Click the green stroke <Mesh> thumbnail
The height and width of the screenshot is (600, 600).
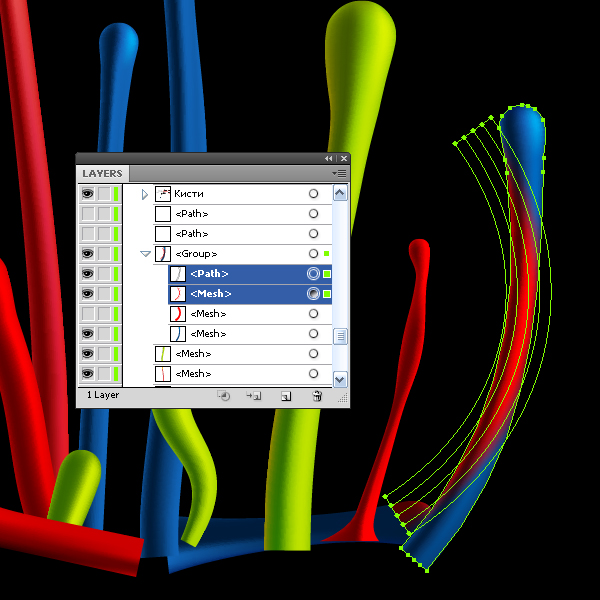[x=163, y=353]
